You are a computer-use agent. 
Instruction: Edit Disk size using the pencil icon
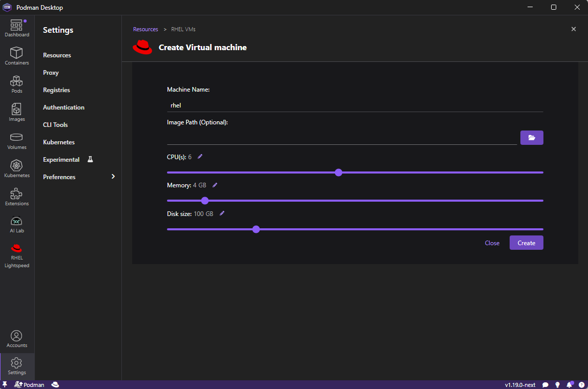[222, 213]
